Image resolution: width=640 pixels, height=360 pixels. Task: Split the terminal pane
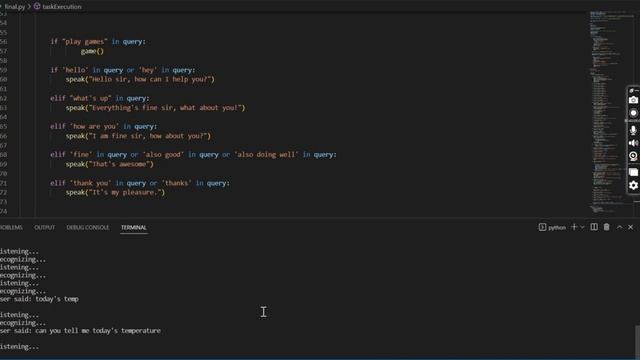coord(594,227)
